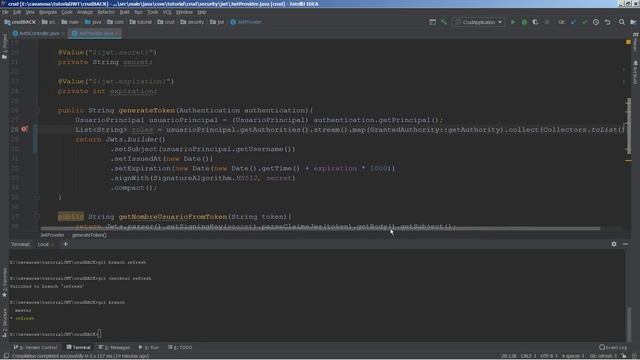Screen dimensions: 640x360
Task: Click the Git commit green checkmark icon
Action: (584, 22)
